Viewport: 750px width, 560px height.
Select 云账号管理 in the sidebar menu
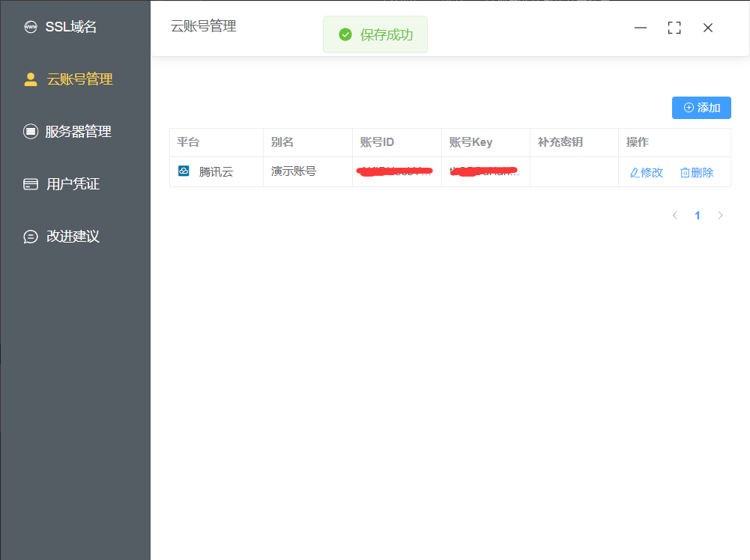pos(79,79)
